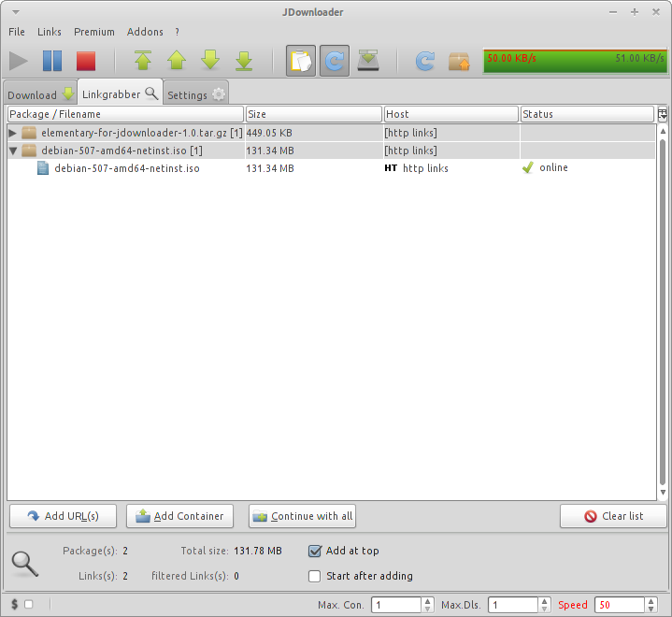Viewport: 672px width, 617px height.
Task: Sort by Size column header
Action: [x=314, y=114]
